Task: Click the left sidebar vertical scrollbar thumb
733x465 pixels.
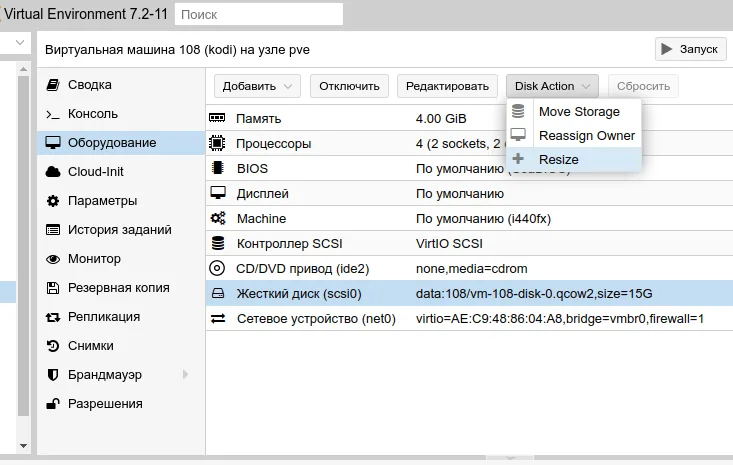Action: click(x=23, y=246)
